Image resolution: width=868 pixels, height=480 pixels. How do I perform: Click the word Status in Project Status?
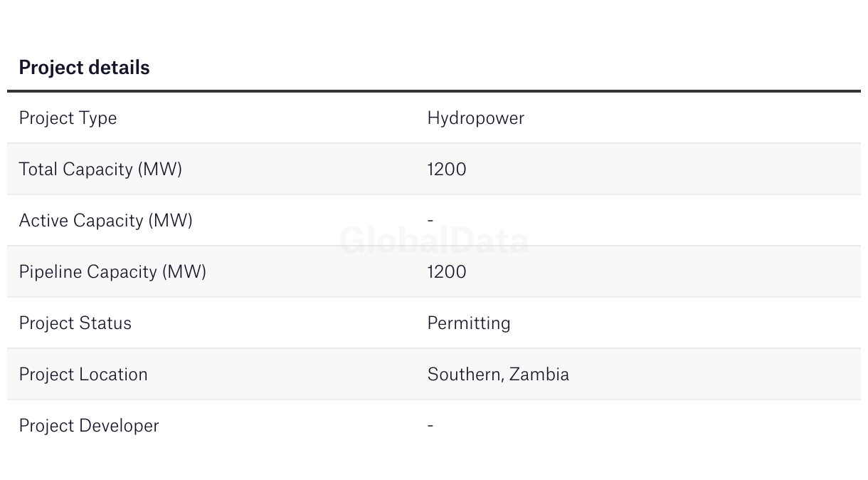click(105, 323)
